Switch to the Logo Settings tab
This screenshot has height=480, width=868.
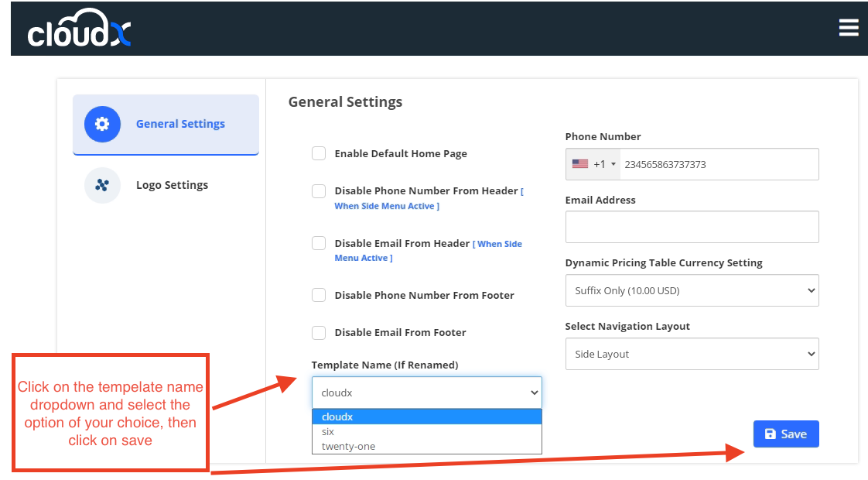[172, 185]
